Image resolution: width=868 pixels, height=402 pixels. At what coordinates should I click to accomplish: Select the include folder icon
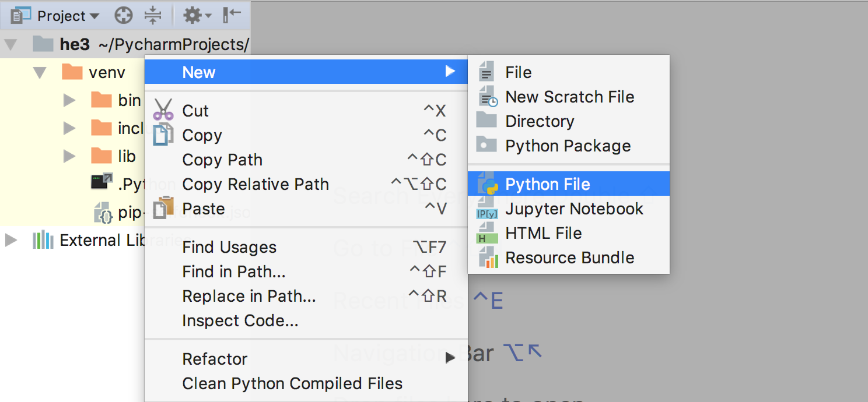[101, 128]
